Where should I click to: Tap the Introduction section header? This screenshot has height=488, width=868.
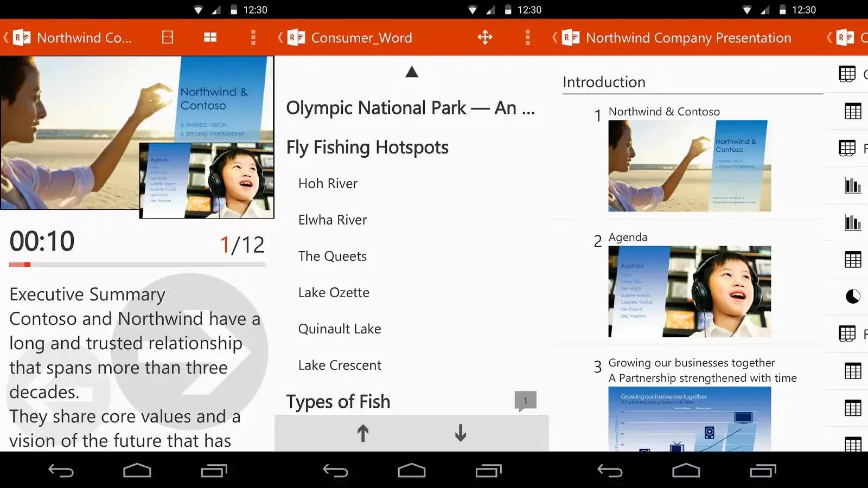(x=604, y=82)
